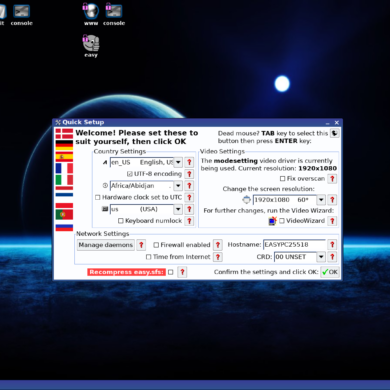The width and height of the screenshot is (390, 390).
Task: Click into the Hostname EASYPC25518 field
Action: coord(294,245)
